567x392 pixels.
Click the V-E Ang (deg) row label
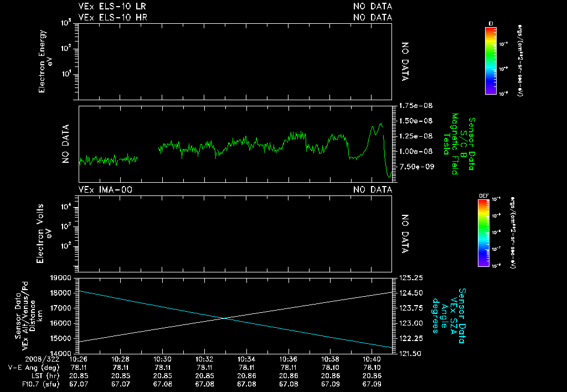34,367
